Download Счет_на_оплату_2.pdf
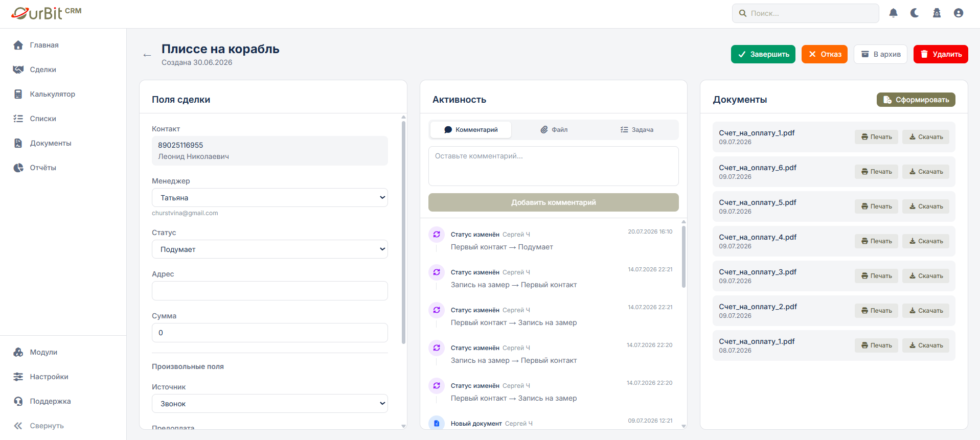 [x=926, y=311]
